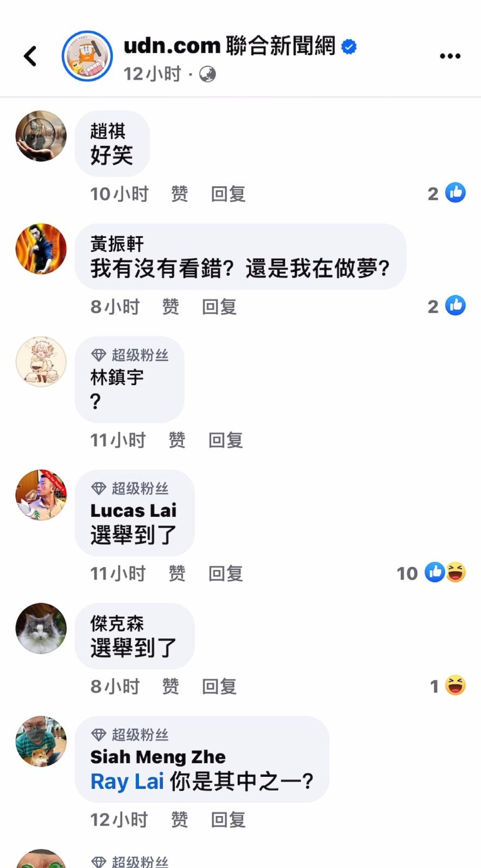Tap the back arrow icon
Viewport: 481px width, 868px height.
[x=30, y=56]
